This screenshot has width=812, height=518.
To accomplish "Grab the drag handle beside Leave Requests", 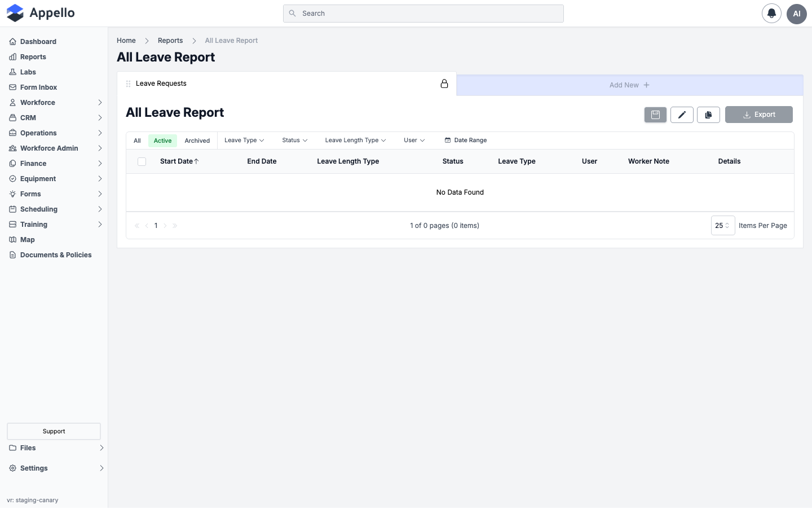I will coord(128,84).
